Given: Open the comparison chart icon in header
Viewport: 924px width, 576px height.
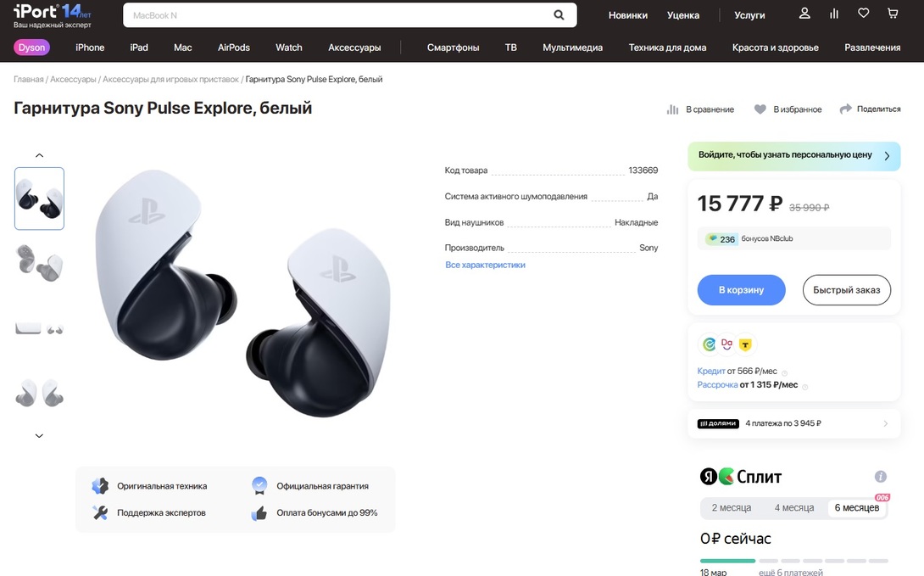Looking at the screenshot, I should coord(834,14).
